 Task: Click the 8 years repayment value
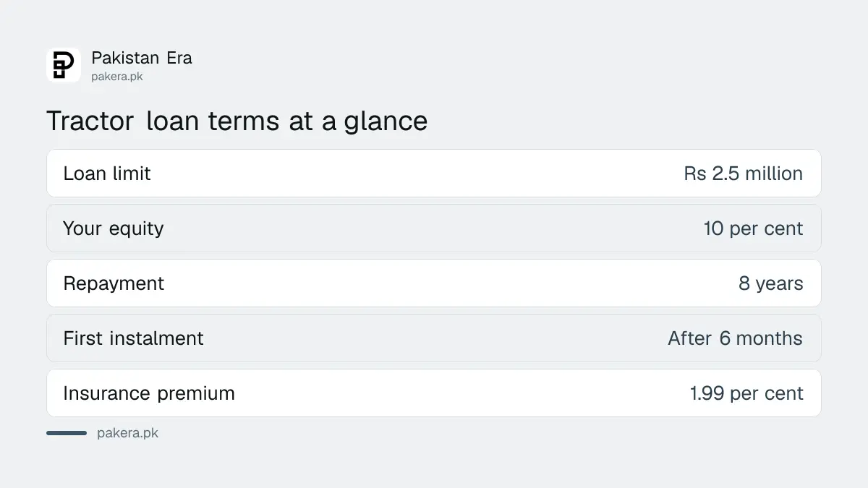[x=771, y=283]
